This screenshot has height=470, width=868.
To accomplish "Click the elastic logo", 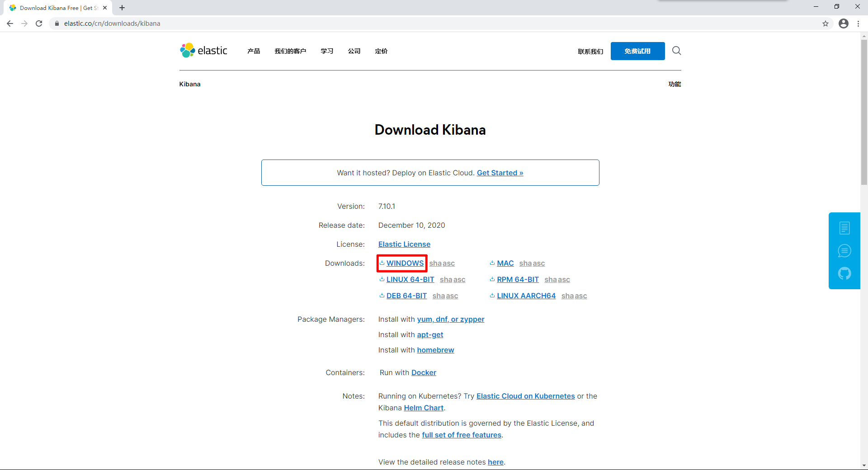I will click(203, 51).
